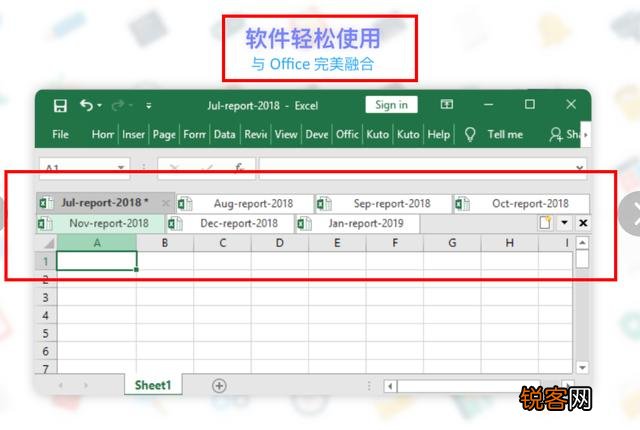The height and width of the screenshot is (430, 640).
Task: Click the formula bar input area
Action: click(416, 168)
